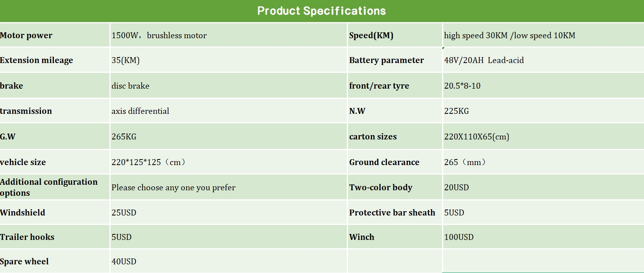Click the Product Specifications header title
The height and width of the screenshot is (273, 644).
(322, 11)
